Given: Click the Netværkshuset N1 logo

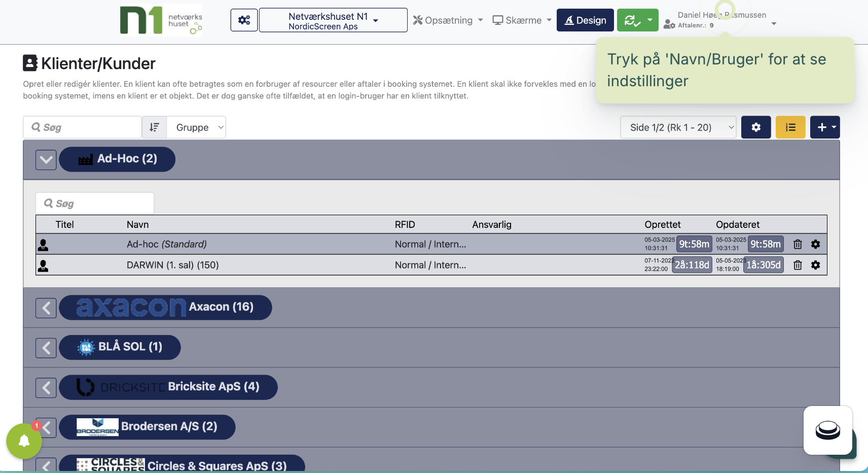Looking at the screenshot, I should click(x=161, y=20).
